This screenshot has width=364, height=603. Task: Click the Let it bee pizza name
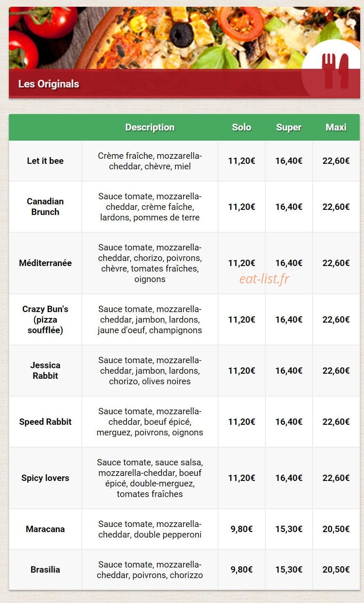(45, 161)
